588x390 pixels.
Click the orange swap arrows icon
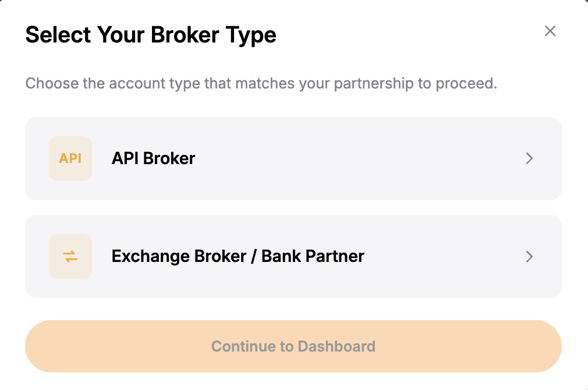pos(70,257)
